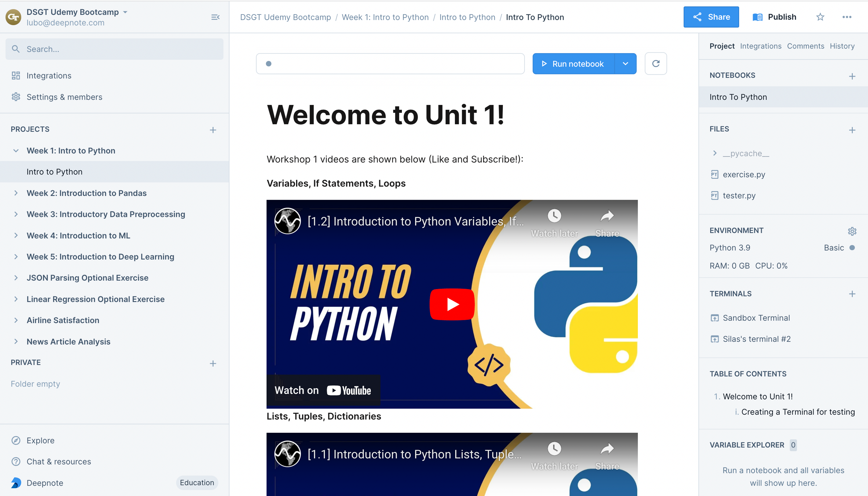Viewport: 868px width, 496px height.
Task: Add a new project under PROJECTS
Action: pyautogui.click(x=213, y=130)
